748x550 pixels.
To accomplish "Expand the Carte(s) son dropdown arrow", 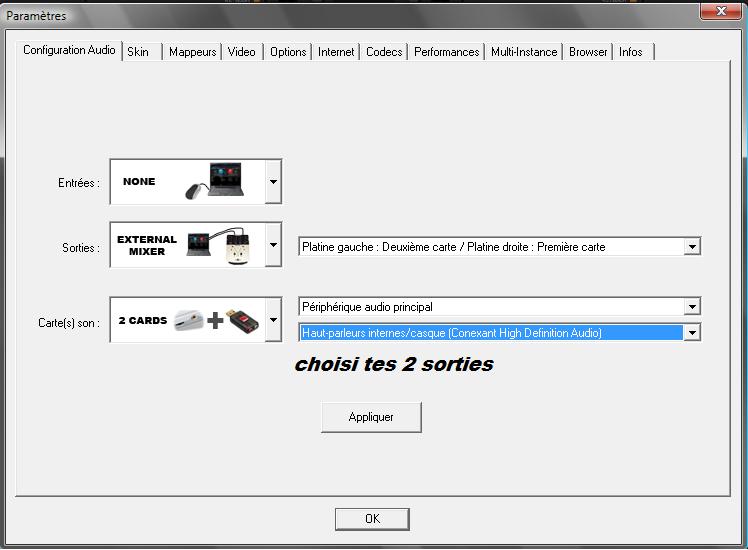I will (x=273, y=322).
